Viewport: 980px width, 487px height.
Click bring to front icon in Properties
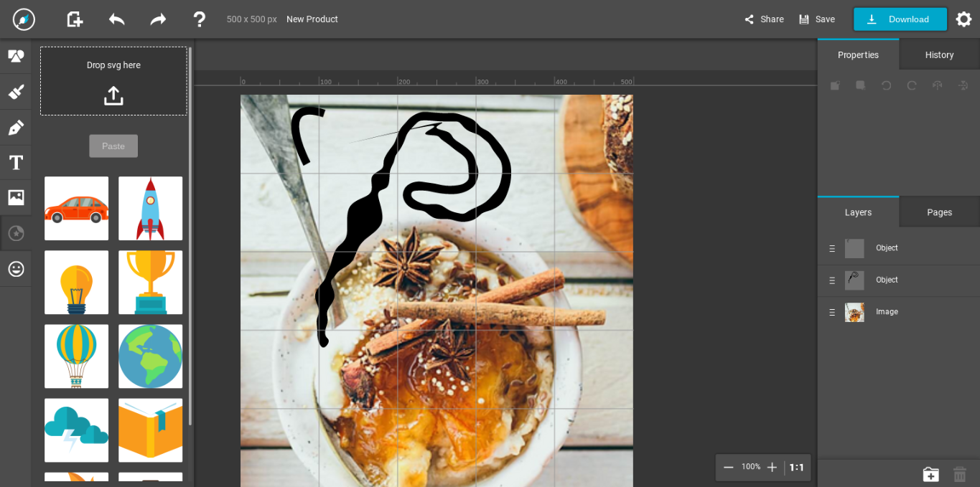835,85
